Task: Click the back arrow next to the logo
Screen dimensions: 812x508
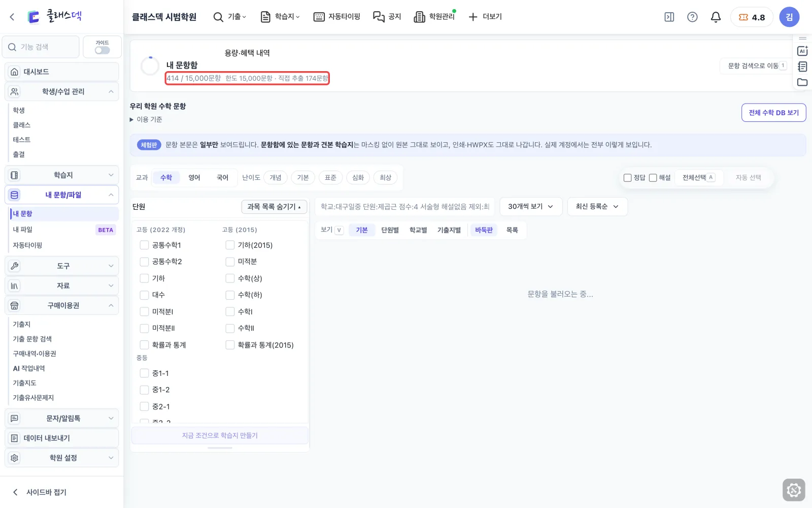Action: tap(12, 17)
